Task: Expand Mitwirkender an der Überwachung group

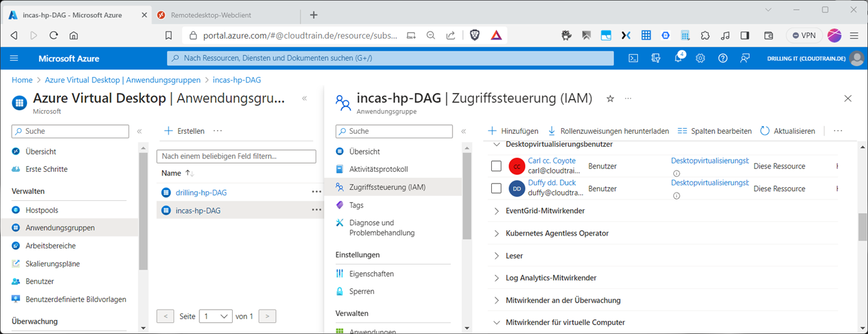Action: pyautogui.click(x=496, y=301)
